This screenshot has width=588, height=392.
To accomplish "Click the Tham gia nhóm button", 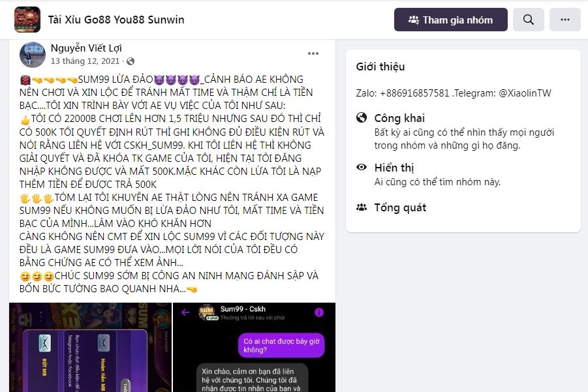I will (451, 20).
